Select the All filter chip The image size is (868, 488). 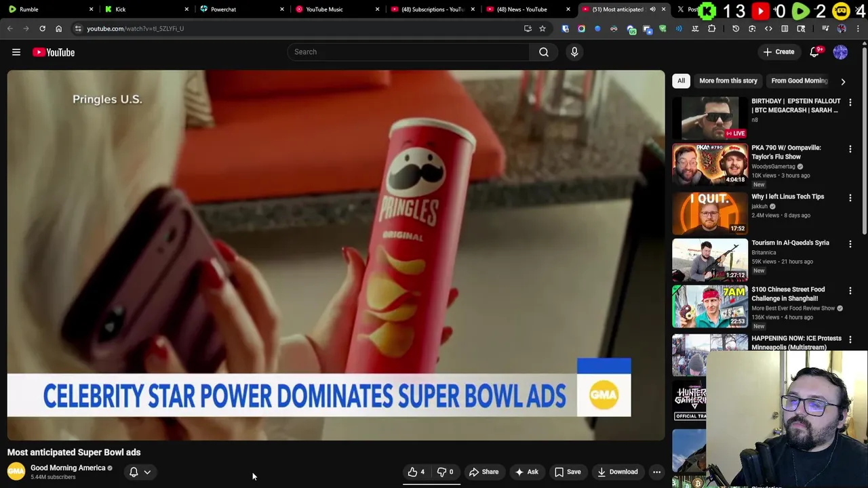(x=681, y=81)
